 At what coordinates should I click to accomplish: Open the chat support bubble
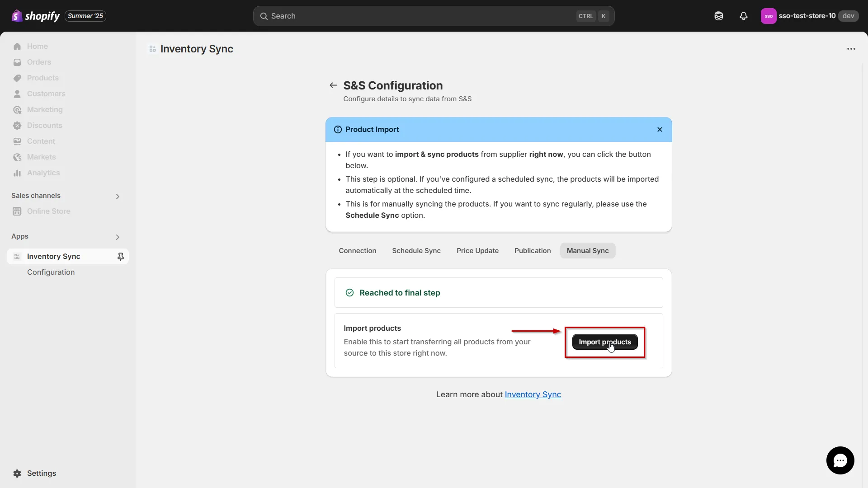[x=840, y=460]
